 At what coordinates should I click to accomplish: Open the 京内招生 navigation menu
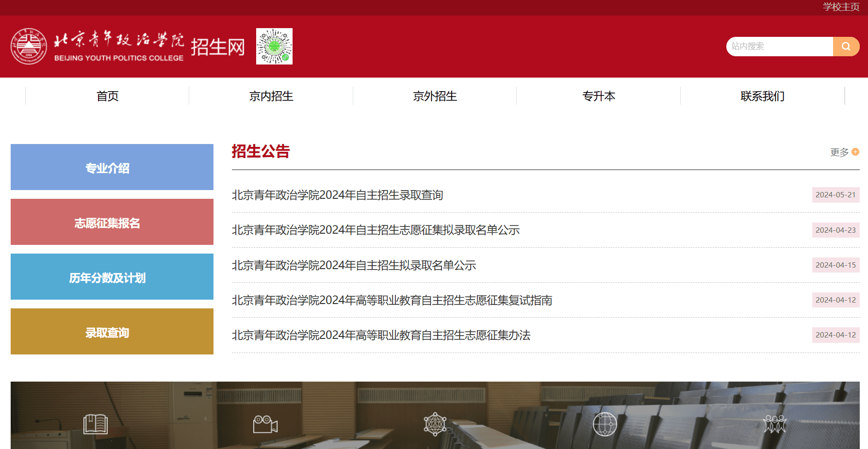click(x=271, y=96)
